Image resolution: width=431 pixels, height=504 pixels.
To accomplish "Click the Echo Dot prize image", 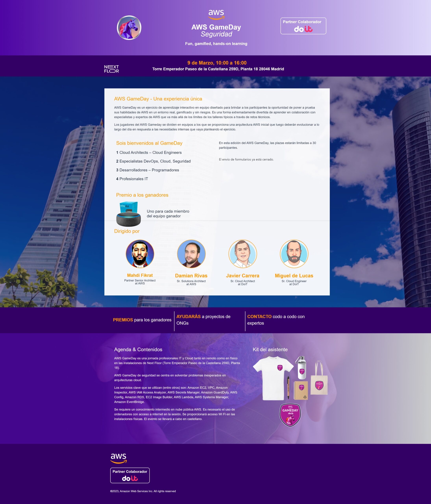I will (x=129, y=214).
